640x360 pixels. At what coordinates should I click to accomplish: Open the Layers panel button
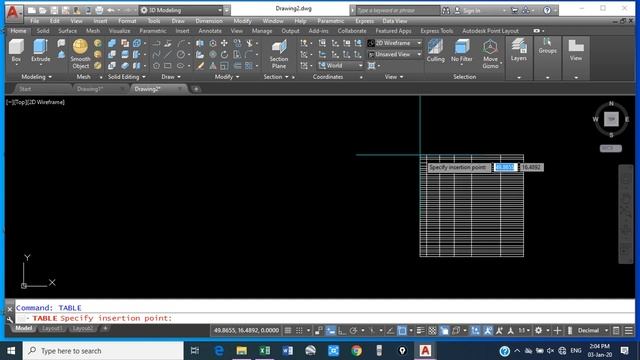pyautogui.click(x=519, y=50)
